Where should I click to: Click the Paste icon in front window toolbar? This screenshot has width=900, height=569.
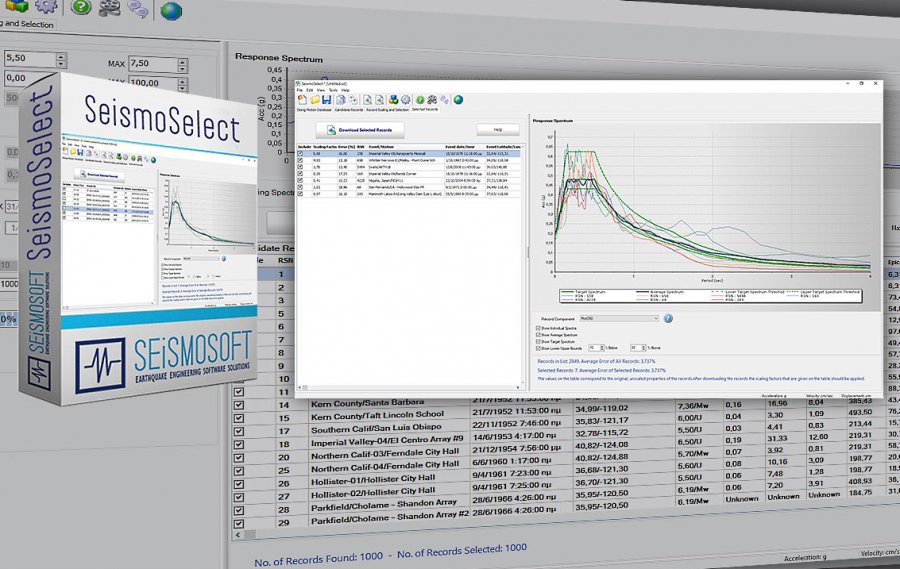pos(354,99)
